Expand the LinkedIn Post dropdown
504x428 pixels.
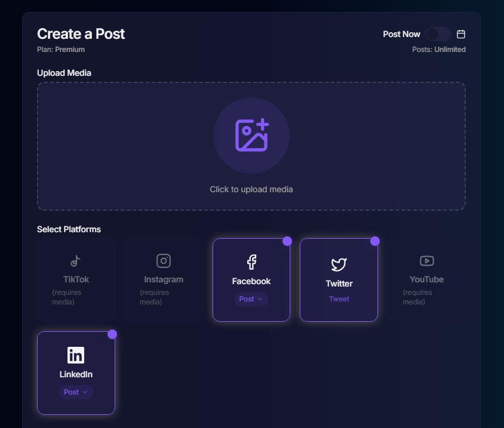(75, 392)
